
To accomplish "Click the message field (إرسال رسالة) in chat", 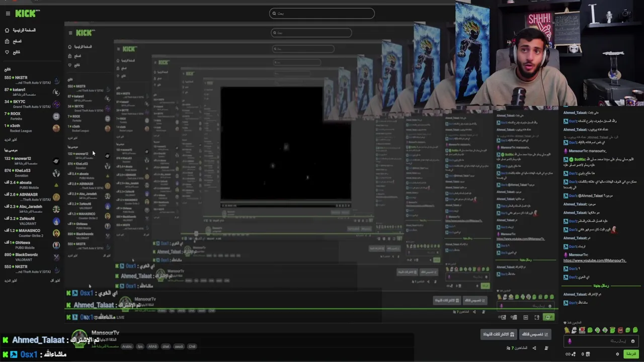I will (x=601, y=341).
